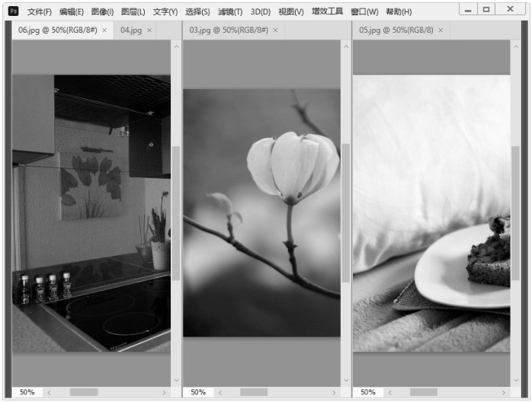
Task: Click scroll-left arrow under 03.jpg
Action: (x=220, y=393)
